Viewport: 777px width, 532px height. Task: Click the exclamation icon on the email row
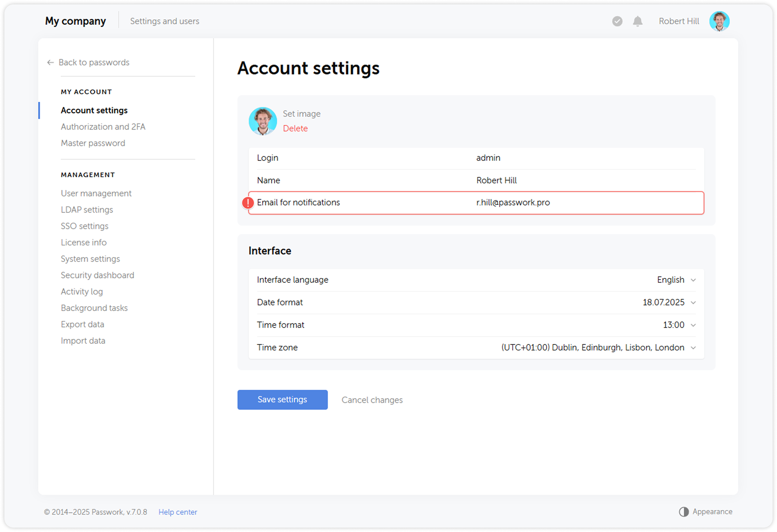[x=247, y=202]
